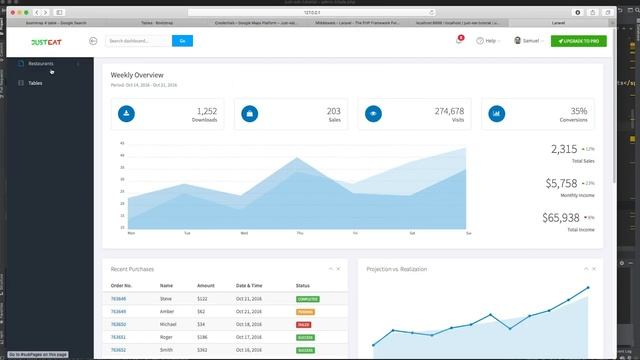Image resolution: width=640 pixels, height=360 pixels.
Task: Switch to the Middleware Laravel tab
Action: click(358, 23)
